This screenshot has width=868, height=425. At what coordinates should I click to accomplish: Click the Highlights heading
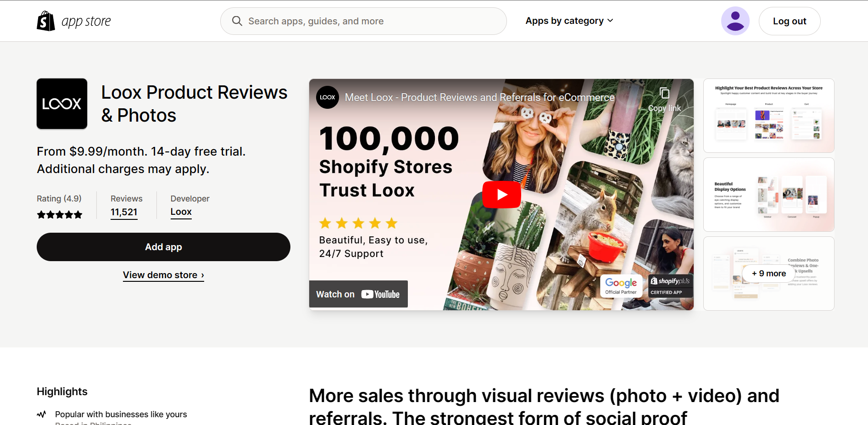62,391
